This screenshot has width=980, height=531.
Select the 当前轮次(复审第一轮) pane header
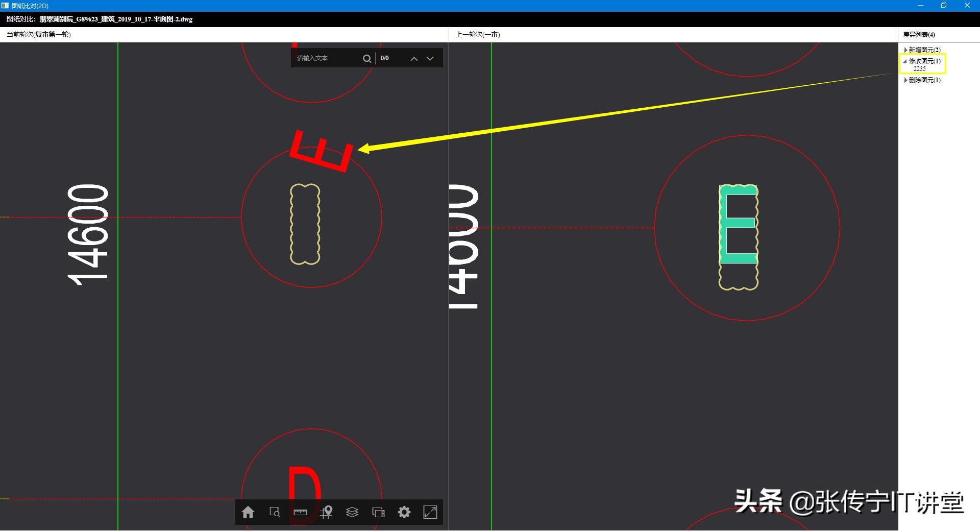pyautogui.click(x=38, y=35)
